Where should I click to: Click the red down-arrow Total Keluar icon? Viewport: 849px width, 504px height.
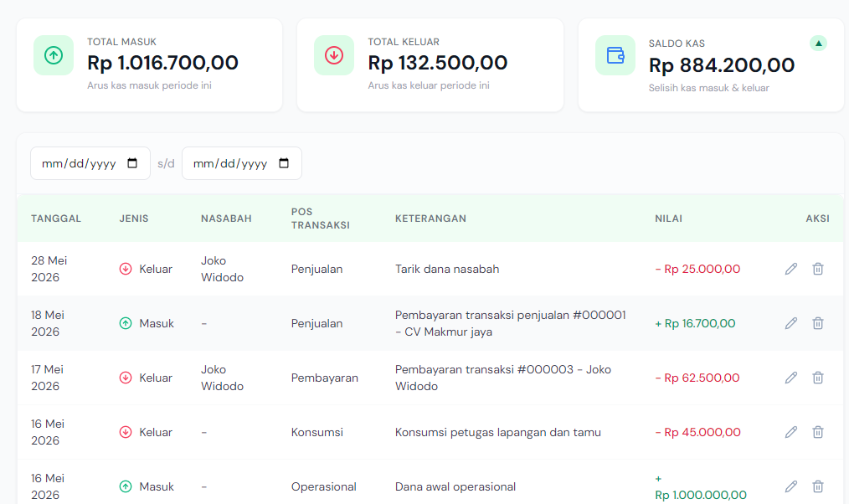[334, 55]
